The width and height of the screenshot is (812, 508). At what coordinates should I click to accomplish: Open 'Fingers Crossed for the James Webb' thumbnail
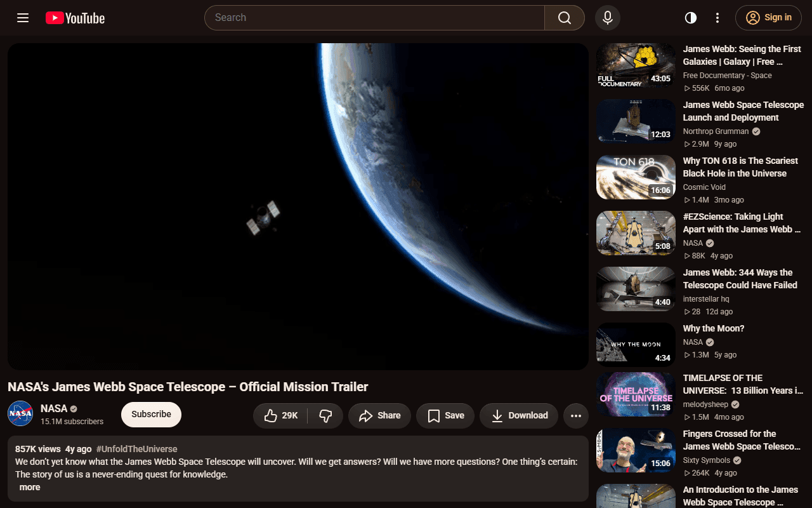[636, 450]
